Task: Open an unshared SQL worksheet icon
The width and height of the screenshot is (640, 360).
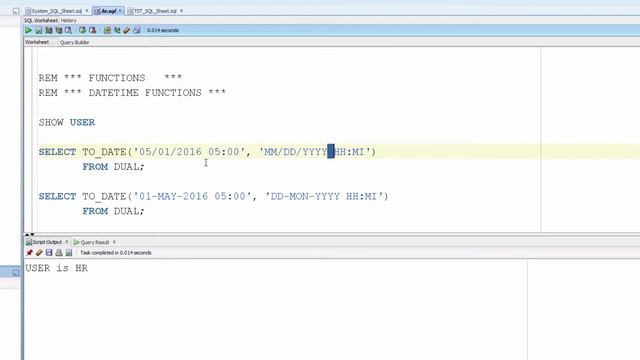Action: tap(107, 30)
